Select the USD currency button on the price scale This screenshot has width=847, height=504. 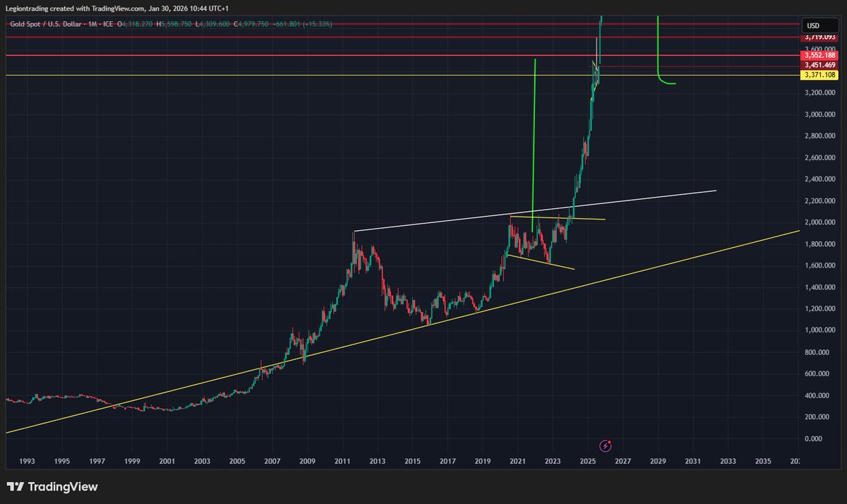point(819,25)
